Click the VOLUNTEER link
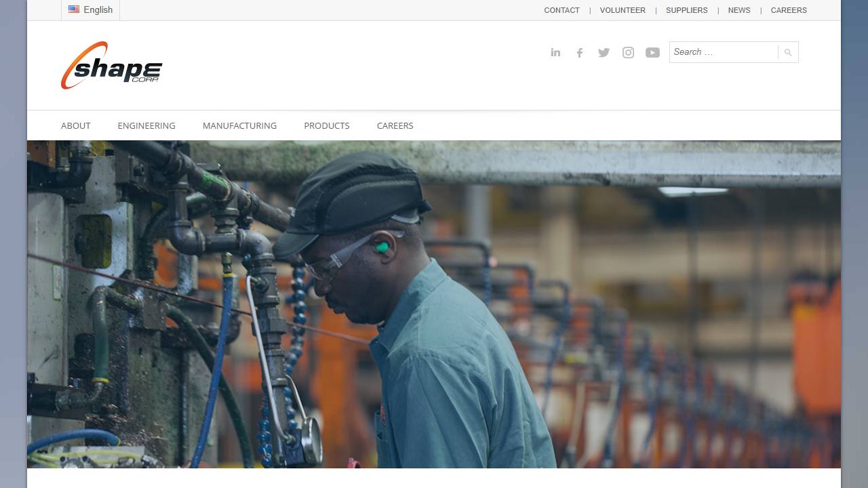868x488 pixels. coord(623,10)
